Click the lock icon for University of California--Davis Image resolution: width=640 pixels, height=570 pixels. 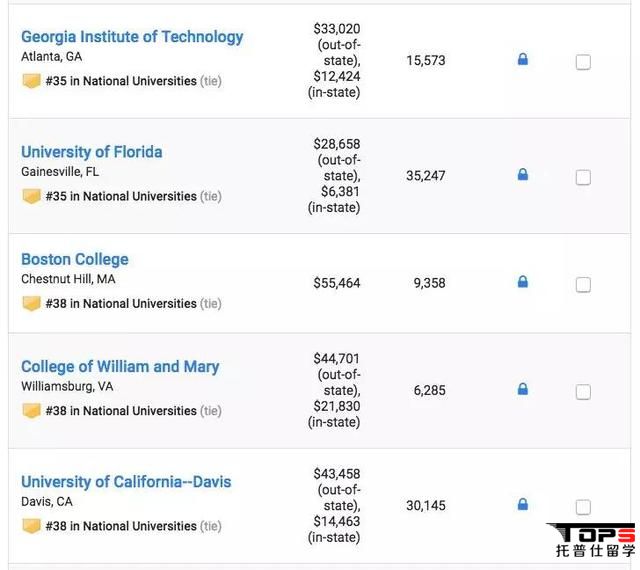coord(522,504)
